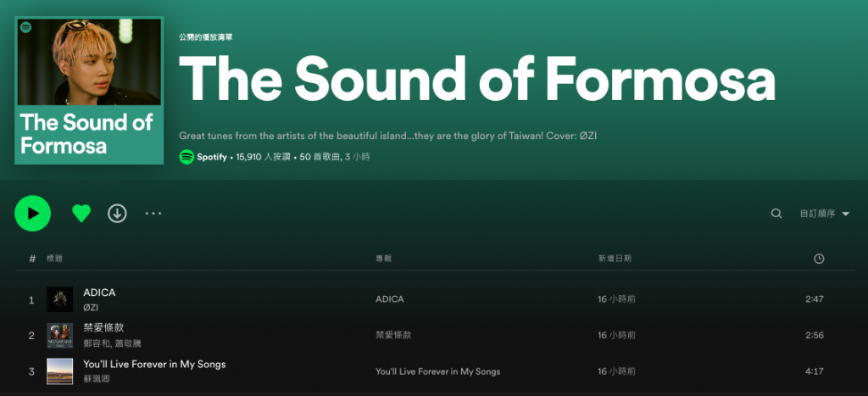Screen dimensions: 868x396
Task: Click the clock duration column icon
Action: (818, 259)
